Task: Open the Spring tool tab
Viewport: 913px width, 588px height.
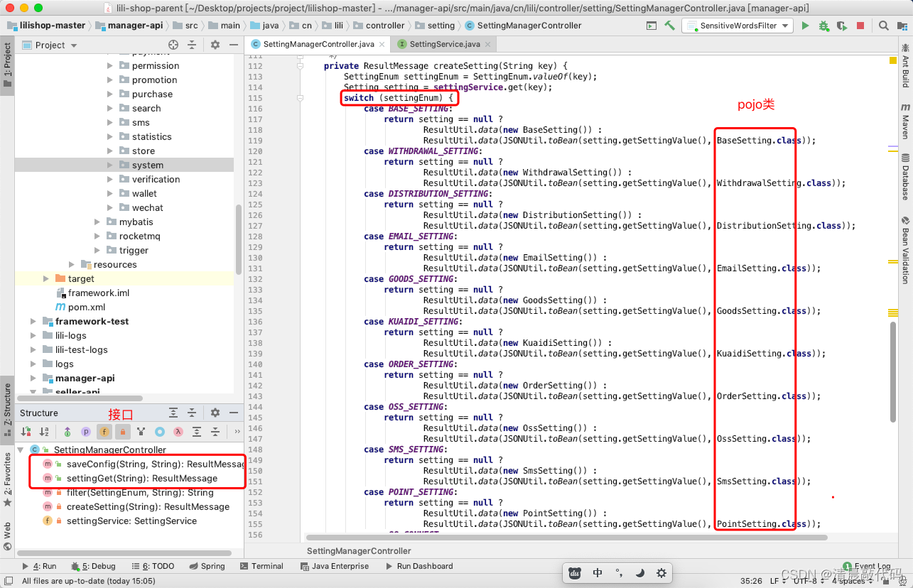Action: (x=207, y=566)
